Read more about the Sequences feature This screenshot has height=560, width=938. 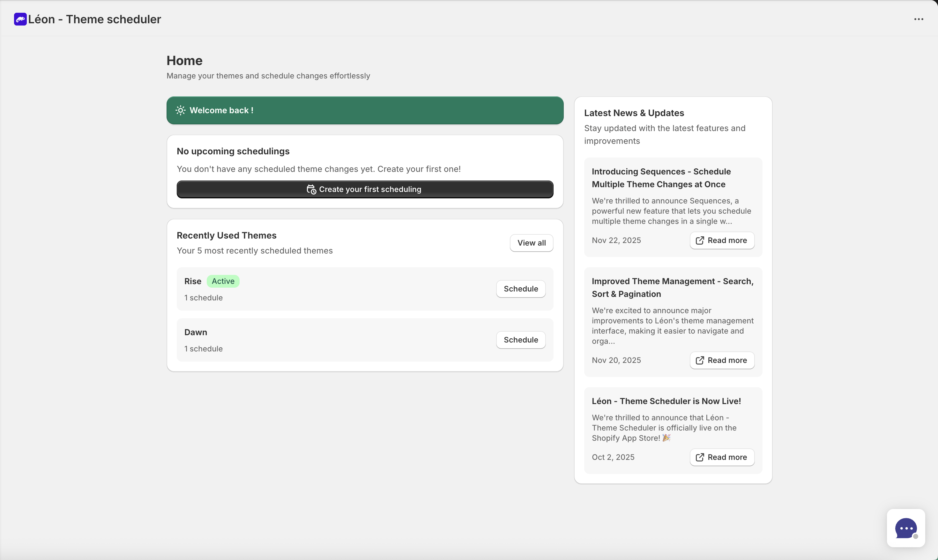721,240
